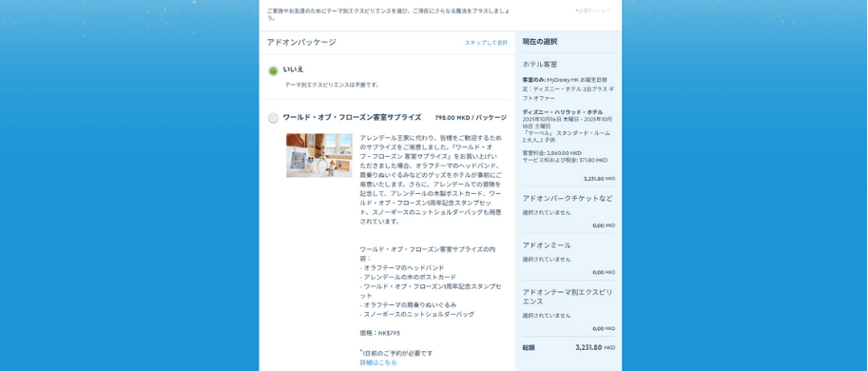868x371 pixels.
Task: Click the 2 大人, 2 子供 guest count
Action: (x=539, y=140)
